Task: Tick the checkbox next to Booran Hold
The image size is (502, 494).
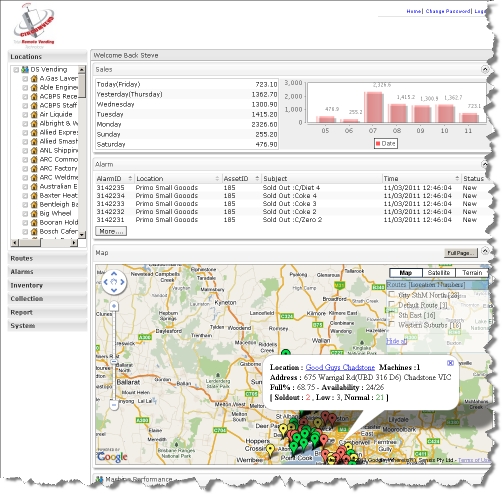Action: coord(25,223)
